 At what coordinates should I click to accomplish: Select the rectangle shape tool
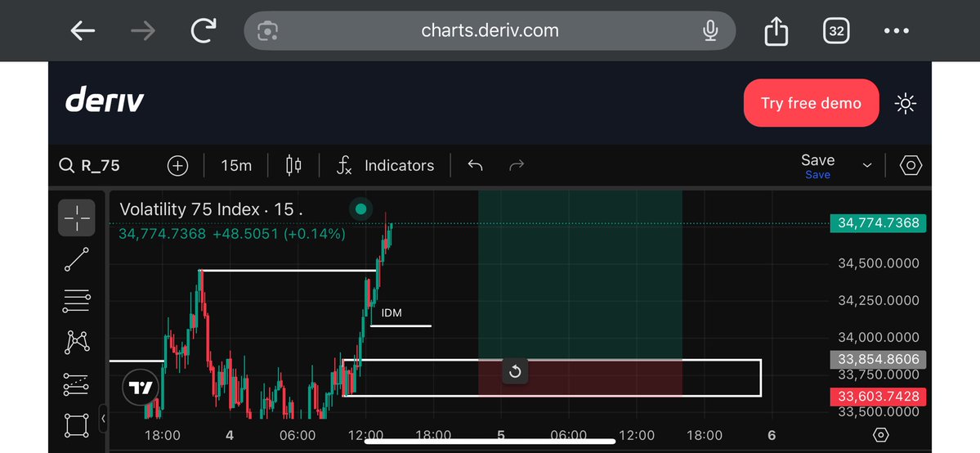tap(77, 425)
